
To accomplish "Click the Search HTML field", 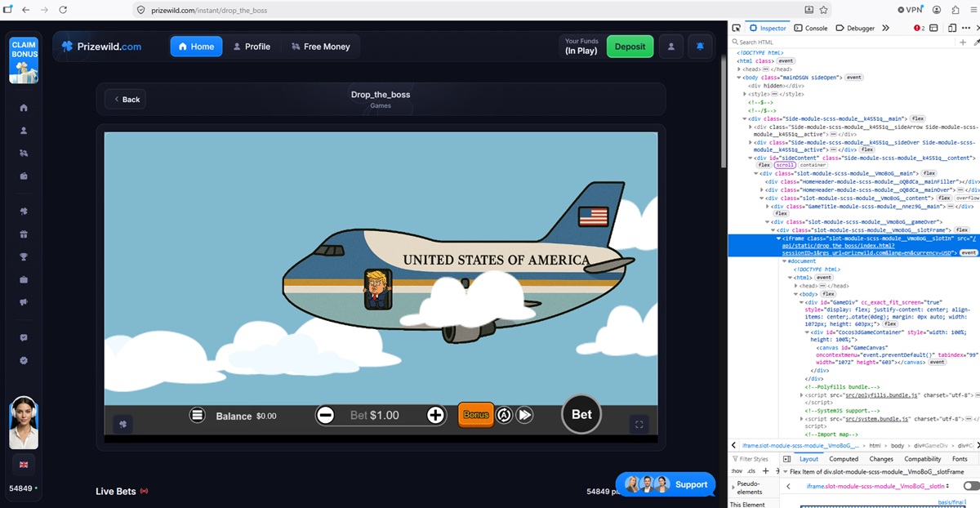I will 841,42.
